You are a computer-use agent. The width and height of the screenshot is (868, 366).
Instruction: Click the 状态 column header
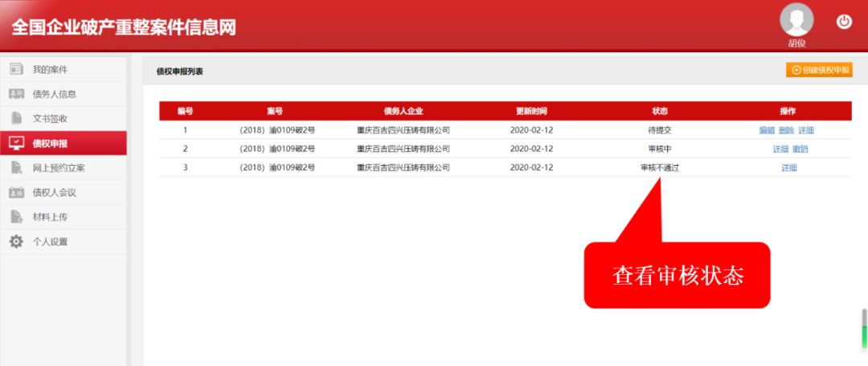click(x=660, y=111)
